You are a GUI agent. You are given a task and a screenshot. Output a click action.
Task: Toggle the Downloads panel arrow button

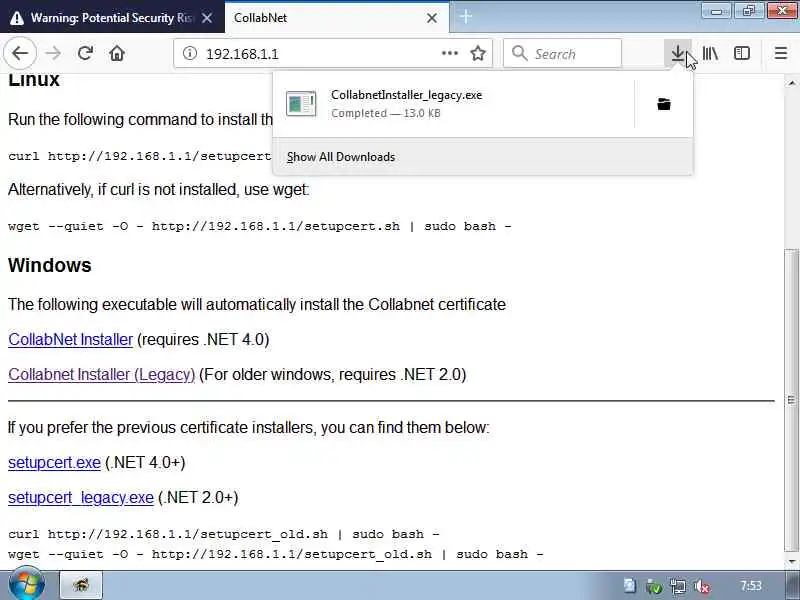(678, 53)
